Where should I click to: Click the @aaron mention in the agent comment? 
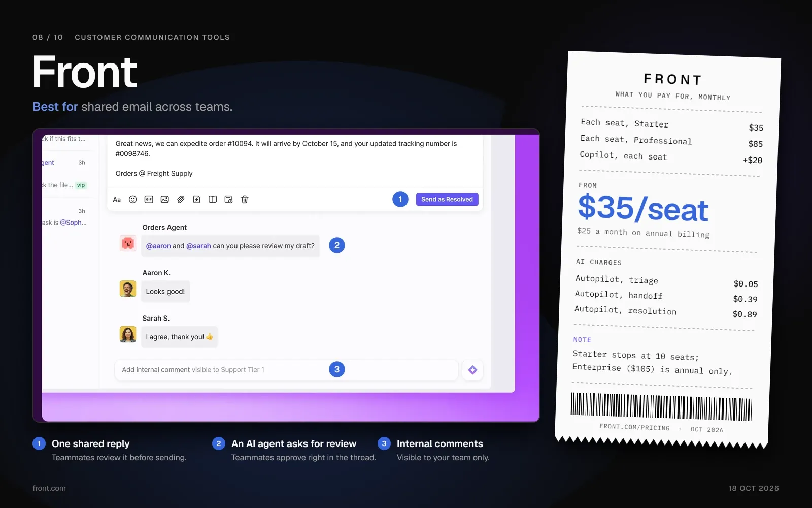click(158, 246)
